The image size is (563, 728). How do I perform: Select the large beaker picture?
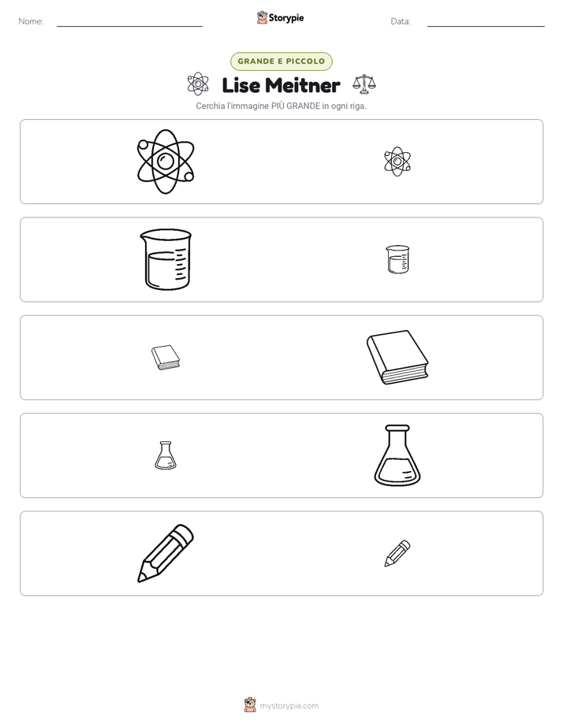pyautogui.click(x=166, y=259)
